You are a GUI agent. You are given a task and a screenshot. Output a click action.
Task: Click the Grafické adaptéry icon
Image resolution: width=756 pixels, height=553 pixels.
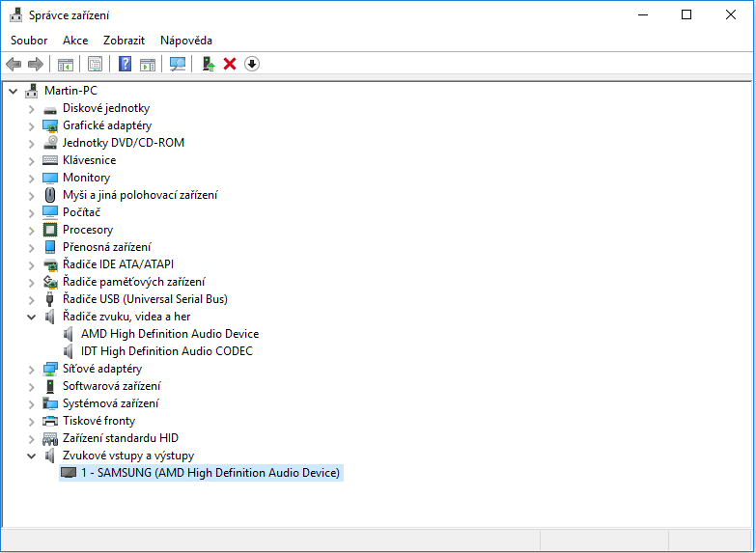pyautogui.click(x=49, y=125)
